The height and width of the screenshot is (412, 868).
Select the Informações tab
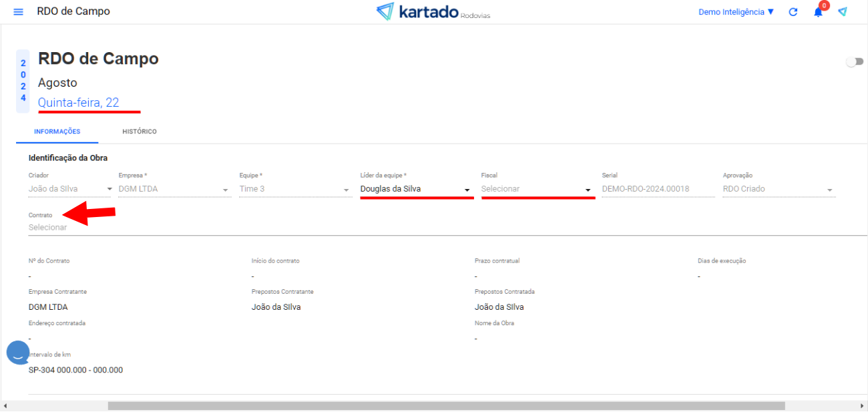tap(57, 132)
